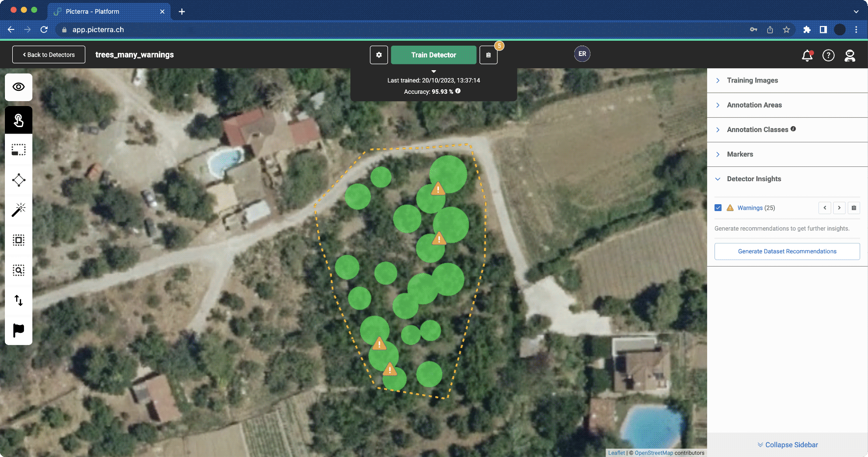868x457 pixels.
Task: Open warnings list clipboard icon
Action: point(854,208)
